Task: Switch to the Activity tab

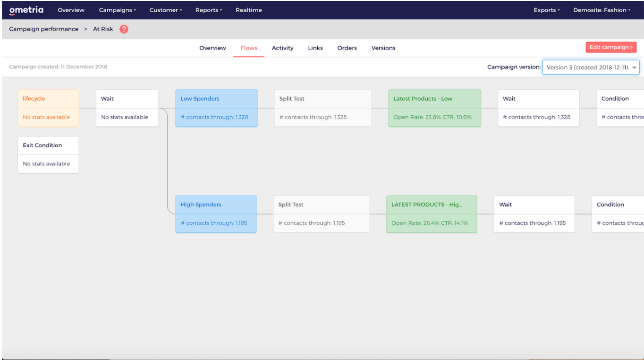Action: pyautogui.click(x=282, y=48)
